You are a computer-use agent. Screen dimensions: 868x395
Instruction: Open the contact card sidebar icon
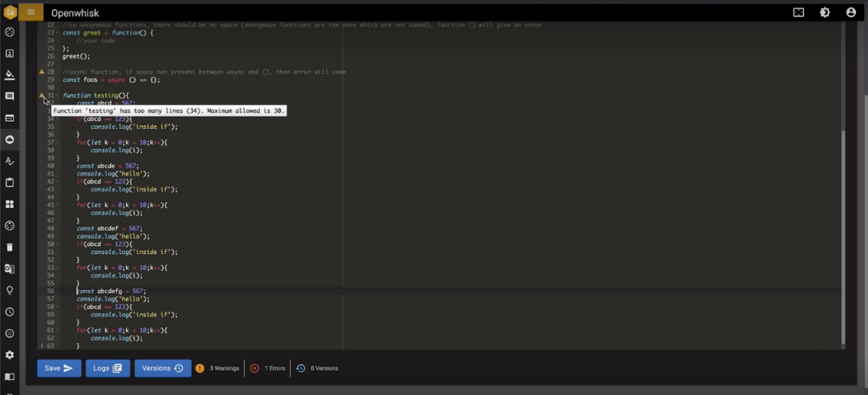click(x=10, y=53)
